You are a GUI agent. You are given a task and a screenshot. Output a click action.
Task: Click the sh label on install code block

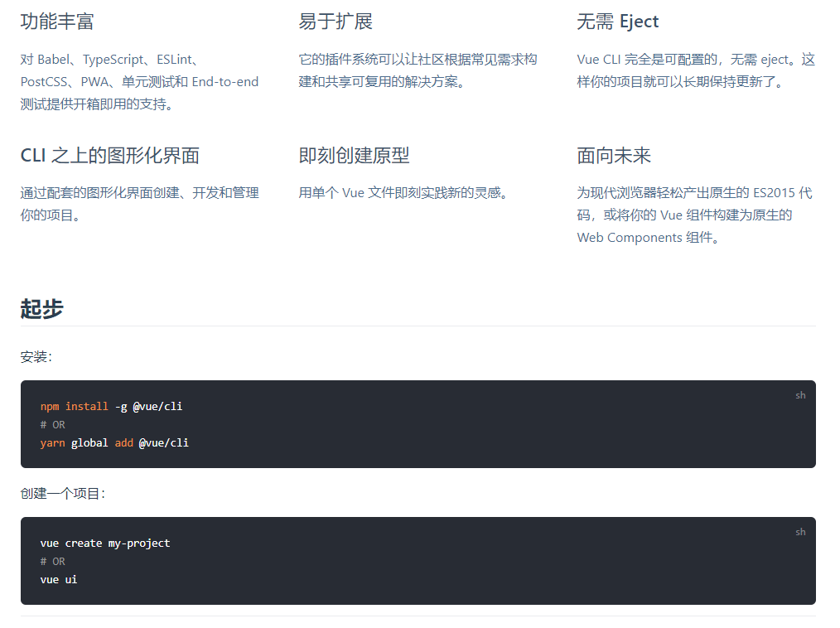click(800, 395)
